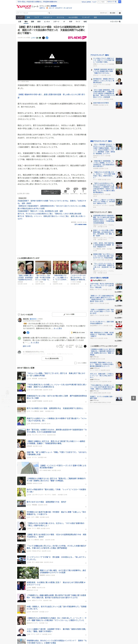The width and height of the screenshot is (138, 644).
Task: Open the ヘルプ link at top
Action: [94, 2]
